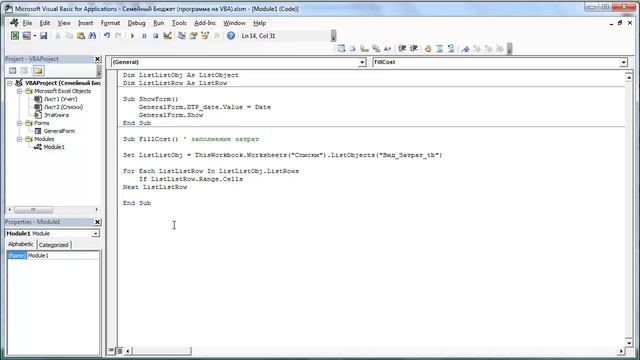
Task: Click the Cut scissors icon
Action: coord(58,36)
